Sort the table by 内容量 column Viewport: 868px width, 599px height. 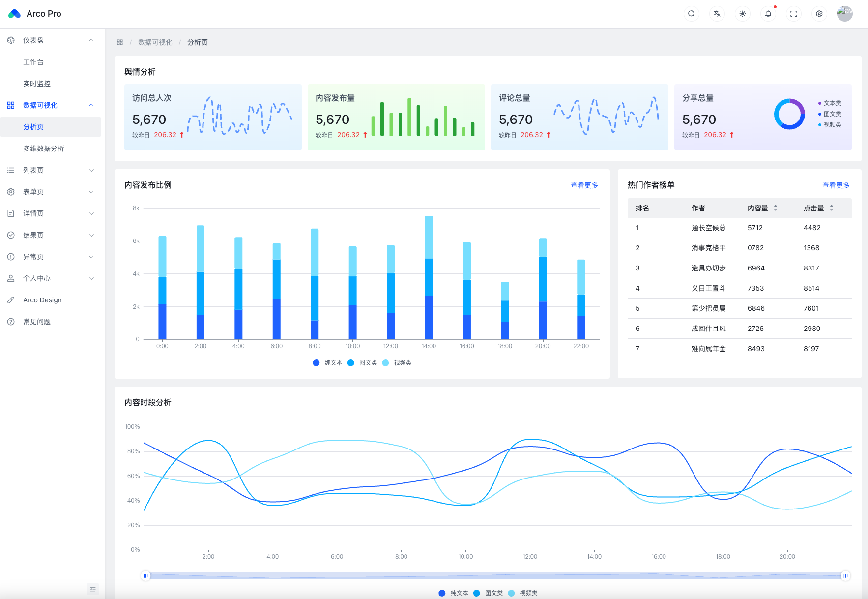(x=776, y=208)
